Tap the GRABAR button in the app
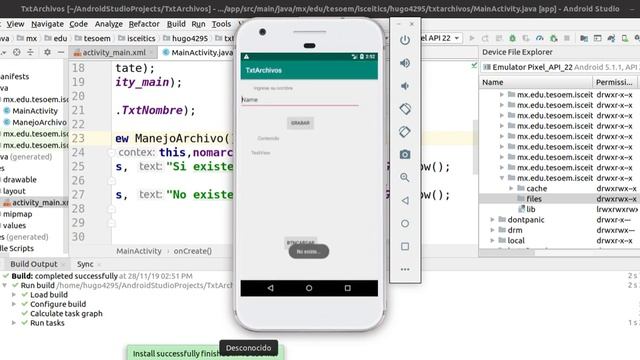The image size is (640, 360). coord(300,123)
